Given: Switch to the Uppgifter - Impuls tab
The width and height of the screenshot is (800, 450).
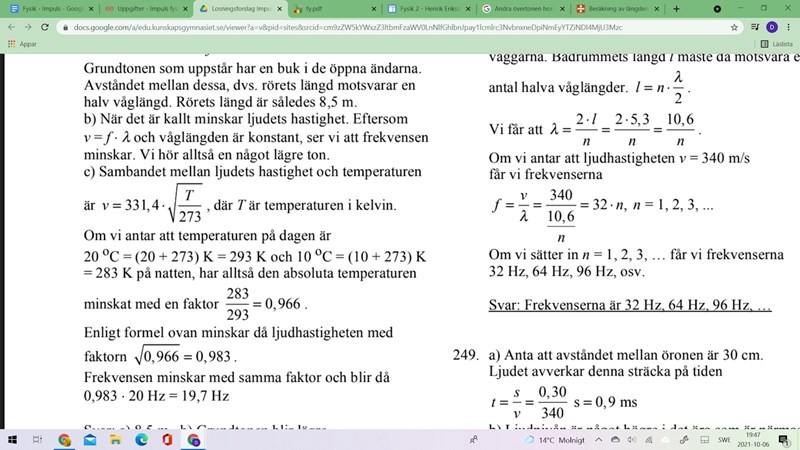Looking at the screenshot, I should pyautogui.click(x=140, y=8).
